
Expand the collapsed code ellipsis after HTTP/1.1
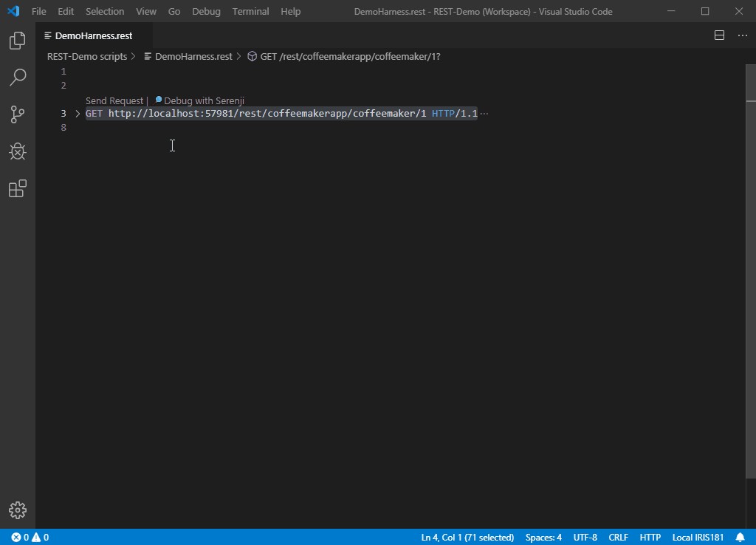pos(484,114)
